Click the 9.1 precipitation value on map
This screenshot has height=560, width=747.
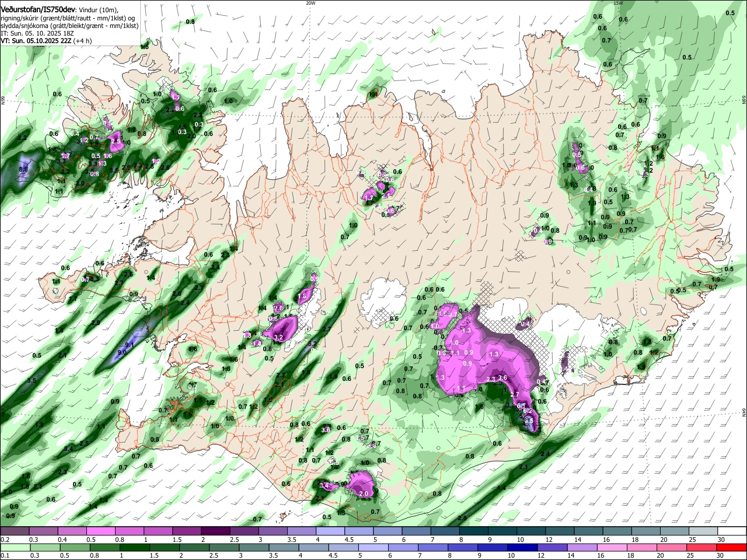130,345
